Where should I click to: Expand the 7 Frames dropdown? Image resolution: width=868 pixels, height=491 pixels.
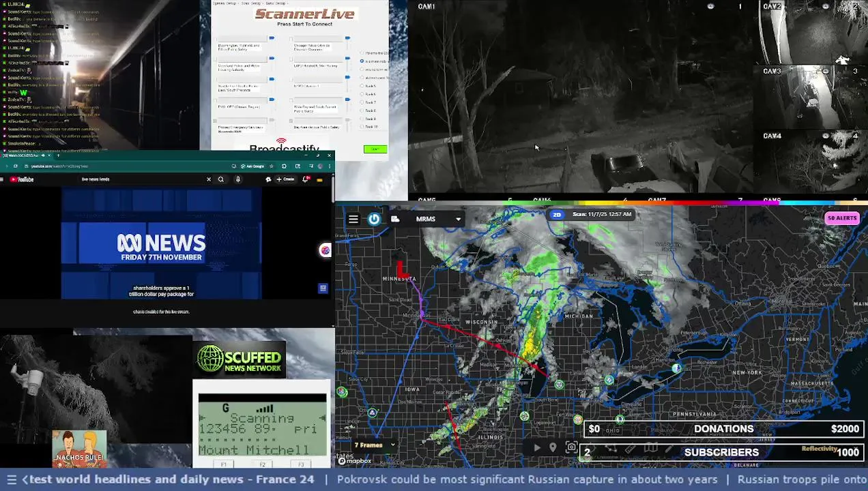pyautogui.click(x=374, y=445)
